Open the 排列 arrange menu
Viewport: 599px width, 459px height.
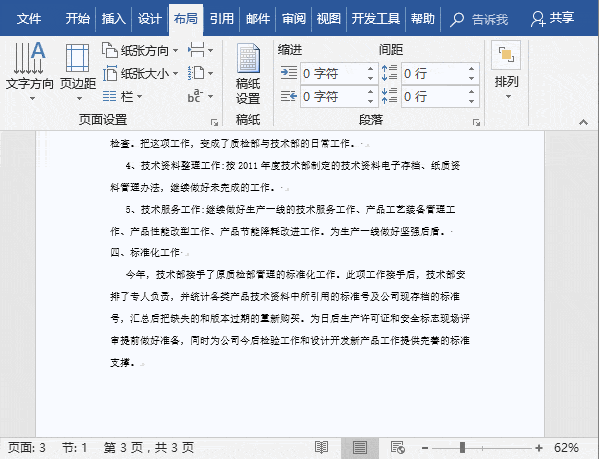coord(507,71)
